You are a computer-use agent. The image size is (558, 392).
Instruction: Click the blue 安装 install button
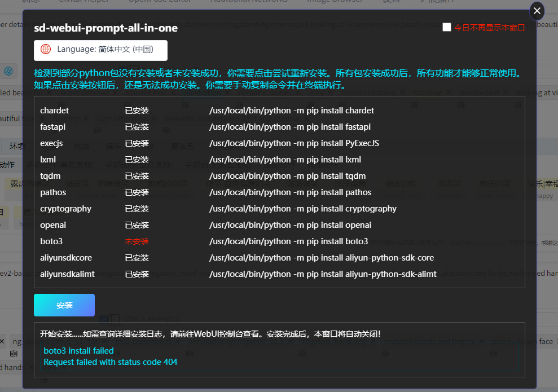click(64, 305)
